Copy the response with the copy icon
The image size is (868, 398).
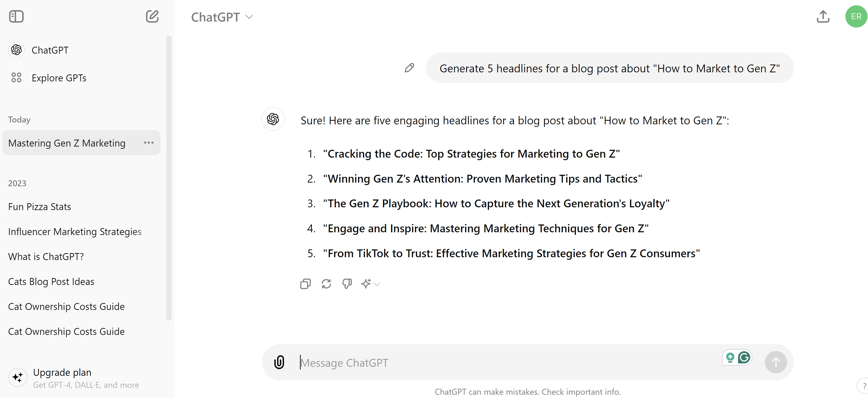point(305,284)
